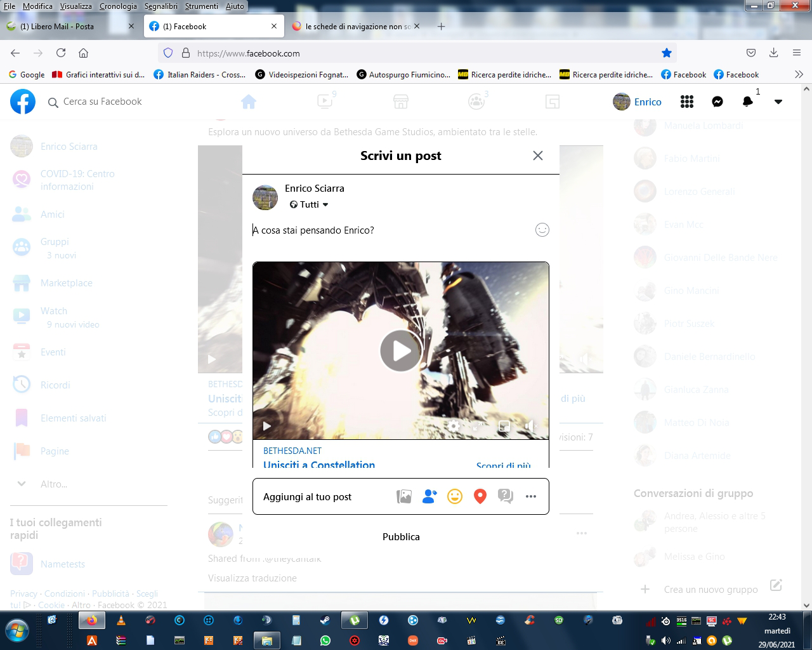Go back in the browser
This screenshot has height=650, width=812.
pos(15,53)
